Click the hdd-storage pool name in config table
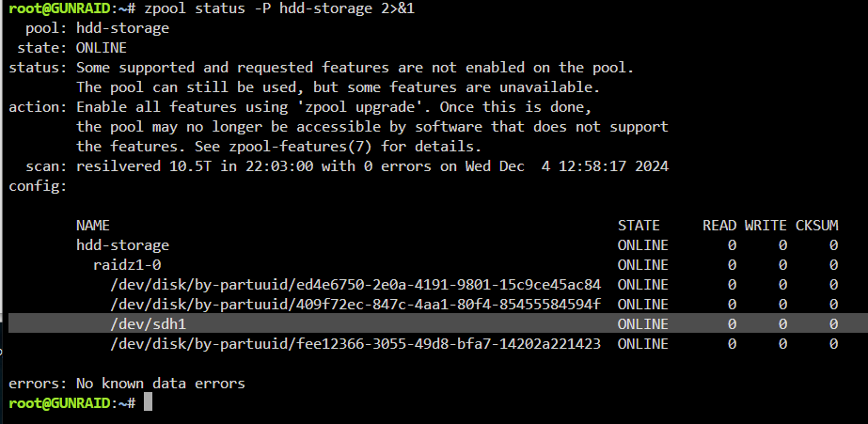This screenshot has height=424, width=868. click(x=122, y=244)
